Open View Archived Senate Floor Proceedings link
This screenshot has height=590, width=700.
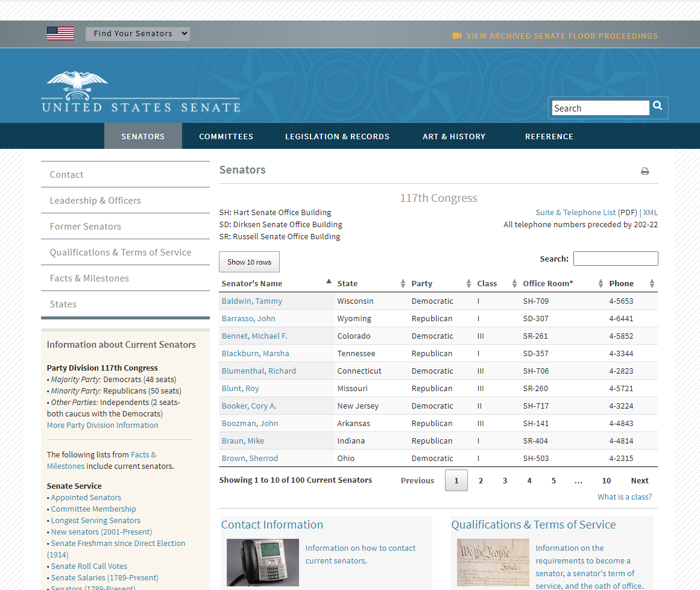(x=562, y=36)
